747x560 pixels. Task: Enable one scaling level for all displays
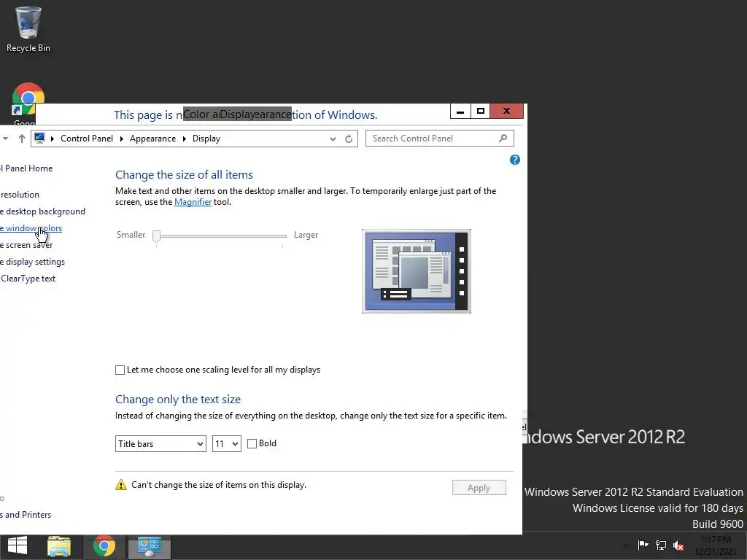point(120,370)
